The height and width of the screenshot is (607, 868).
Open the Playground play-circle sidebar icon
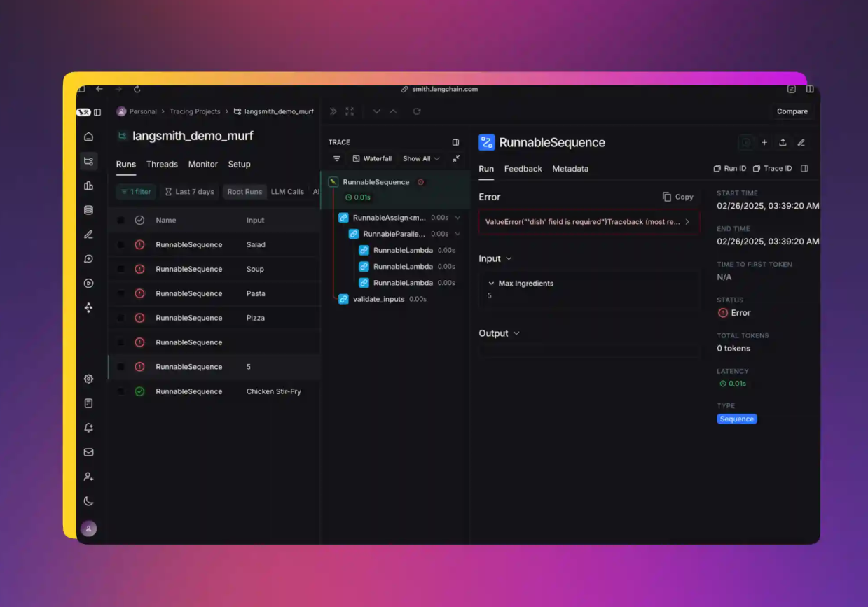click(x=88, y=284)
